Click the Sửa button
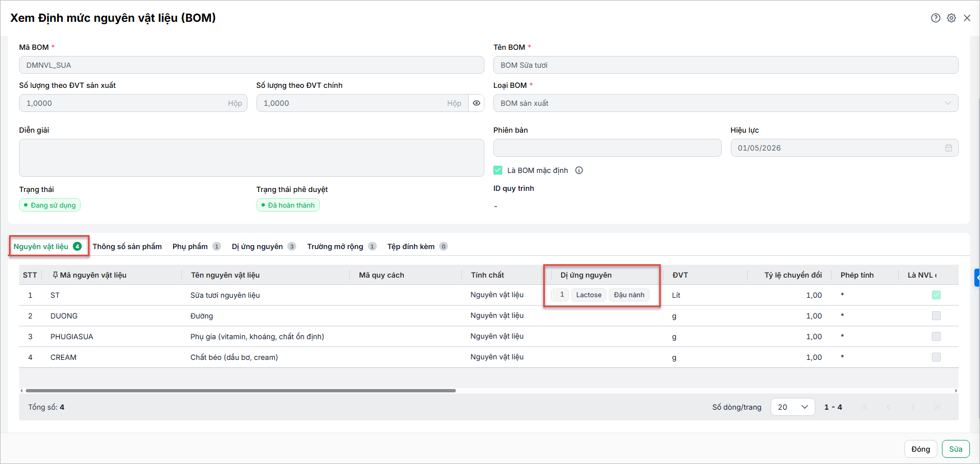This screenshot has width=980, height=464. tap(956, 449)
